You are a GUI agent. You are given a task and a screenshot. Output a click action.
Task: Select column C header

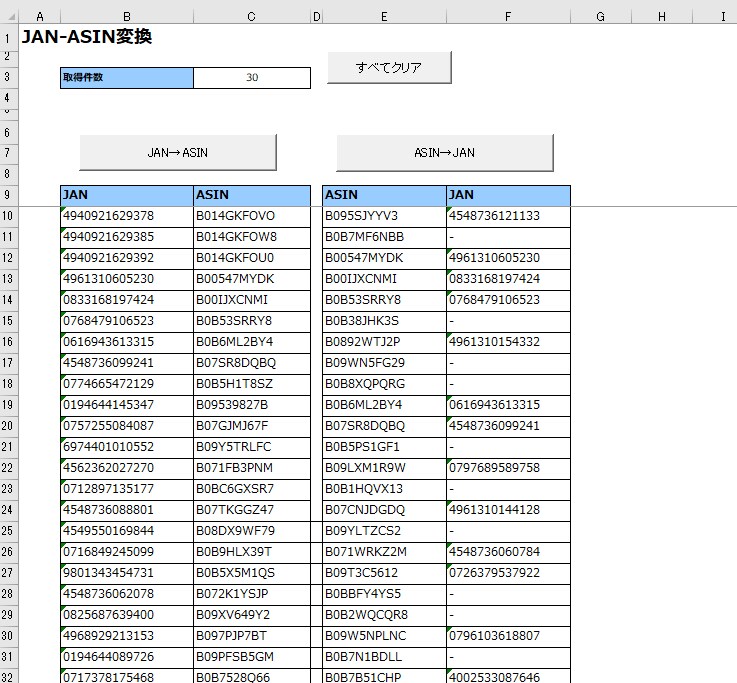click(x=251, y=16)
